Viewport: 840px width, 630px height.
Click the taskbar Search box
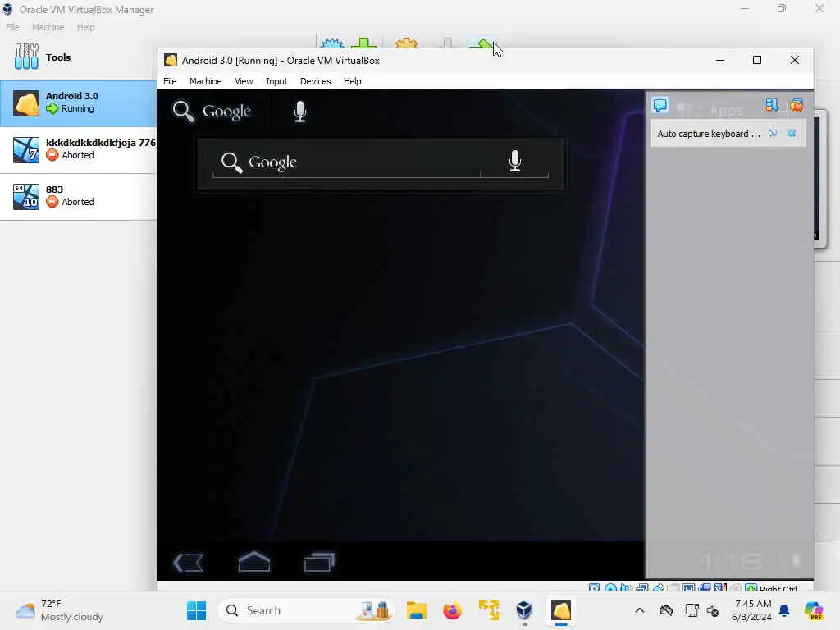(x=307, y=610)
